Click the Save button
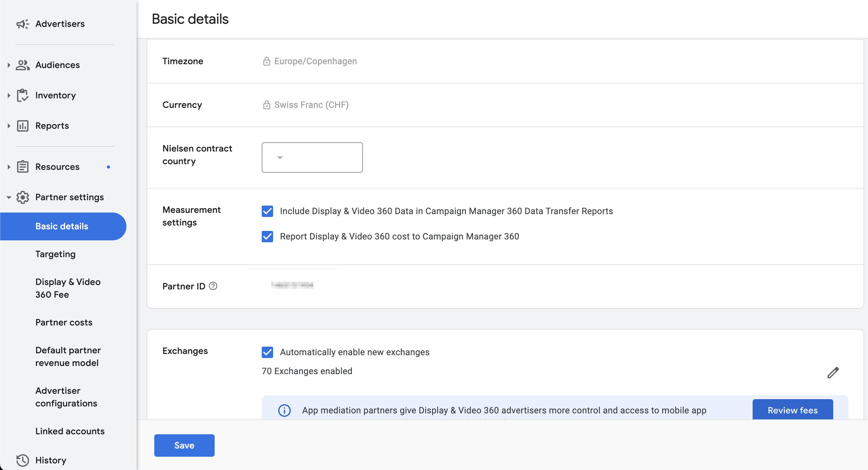 (x=184, y=445)
